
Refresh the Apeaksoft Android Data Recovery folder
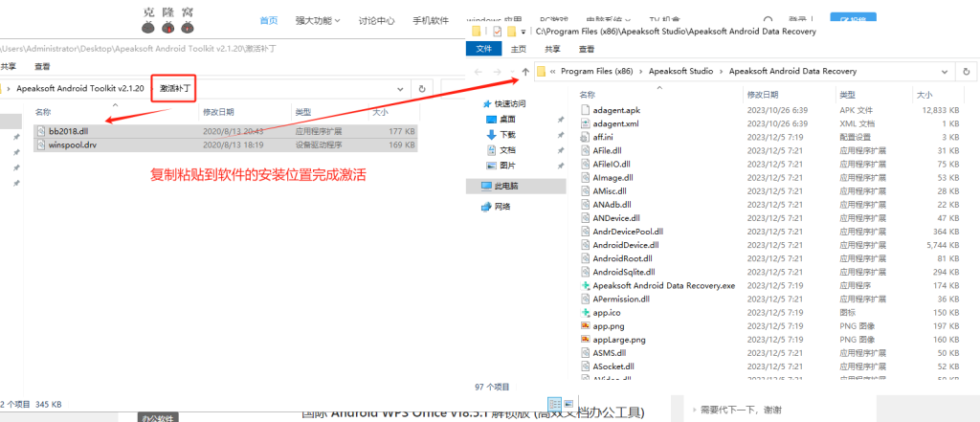[x=967, y=71]
